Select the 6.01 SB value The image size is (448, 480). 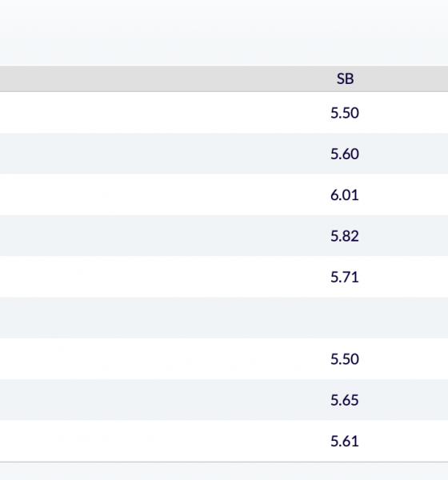[x=345, y=194]
